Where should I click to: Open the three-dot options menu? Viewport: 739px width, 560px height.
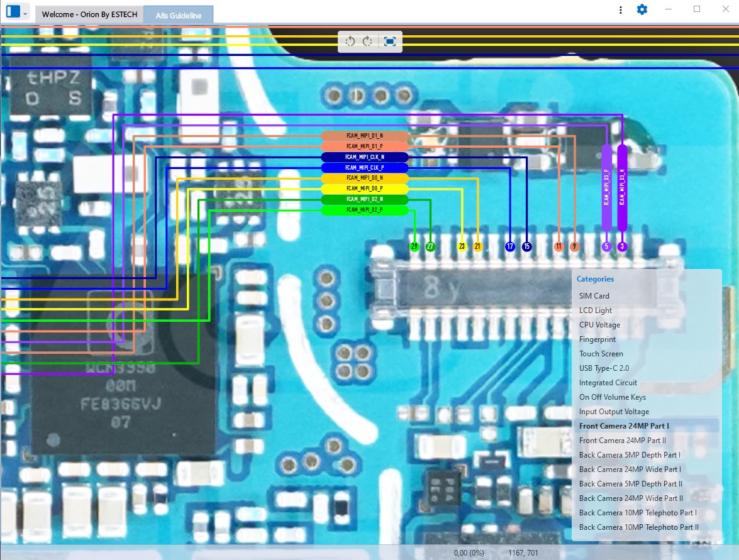pos(621,10)
